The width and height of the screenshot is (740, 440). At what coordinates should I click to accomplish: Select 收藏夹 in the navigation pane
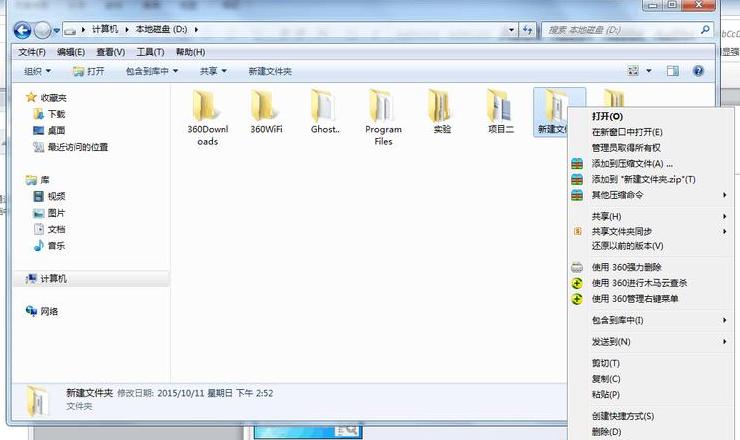46,98
